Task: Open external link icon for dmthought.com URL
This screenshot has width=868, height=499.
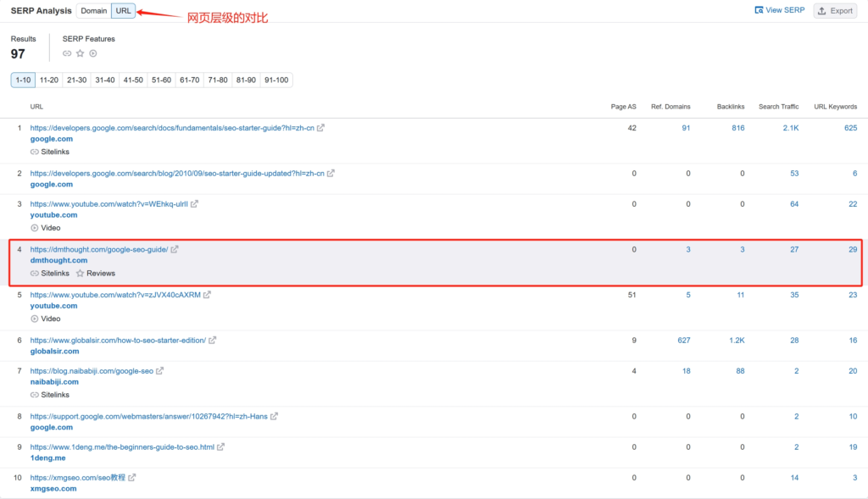Action: (x=175, y=250)
